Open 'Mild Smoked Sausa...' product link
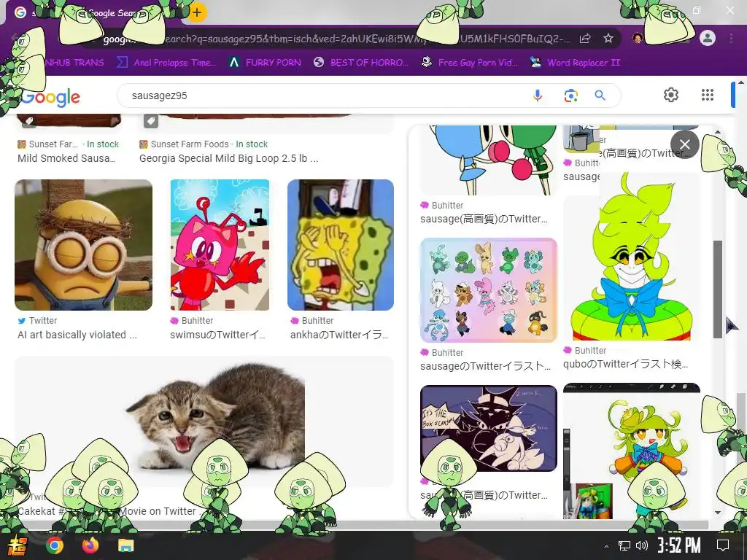The height and width of the screenshot is (560, 747). [x=66, y=158]
